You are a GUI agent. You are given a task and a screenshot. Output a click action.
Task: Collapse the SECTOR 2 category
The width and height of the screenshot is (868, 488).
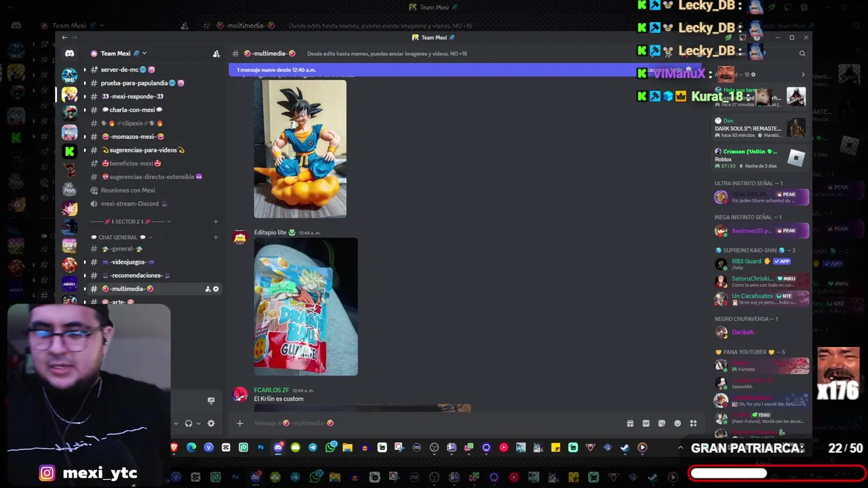click(x=130, y=222)
